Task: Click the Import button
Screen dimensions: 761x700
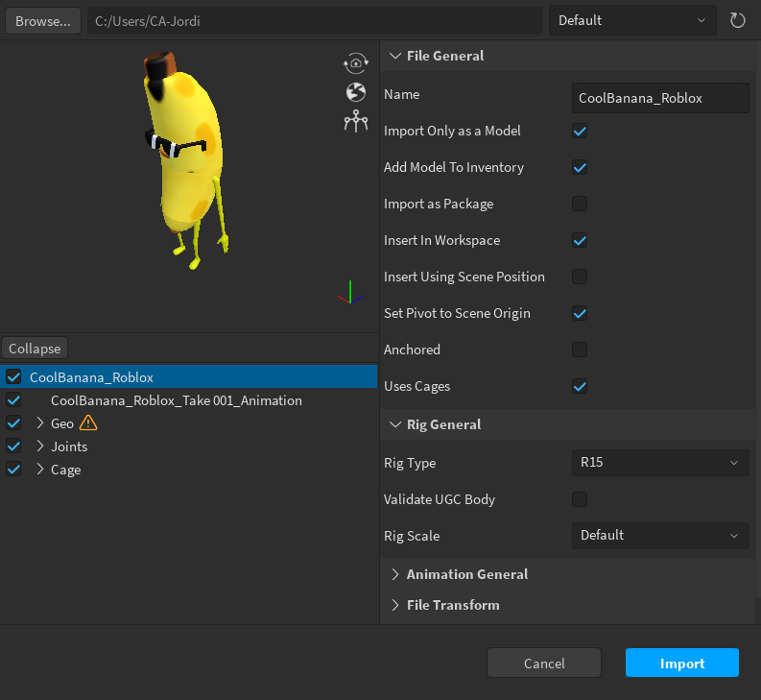Action: tap(682, 664)
